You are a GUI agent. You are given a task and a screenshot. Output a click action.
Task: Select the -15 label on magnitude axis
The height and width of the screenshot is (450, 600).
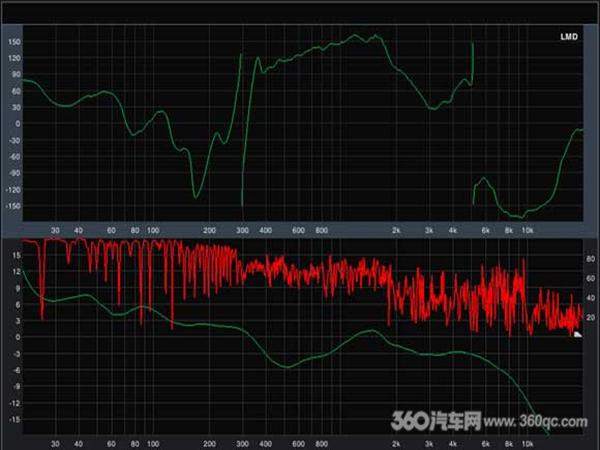tap(14, 418)
